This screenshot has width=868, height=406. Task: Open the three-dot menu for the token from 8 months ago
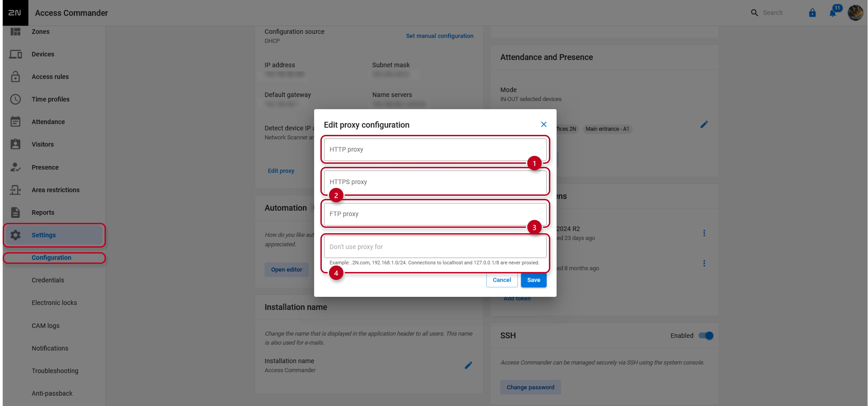(704, 263)
